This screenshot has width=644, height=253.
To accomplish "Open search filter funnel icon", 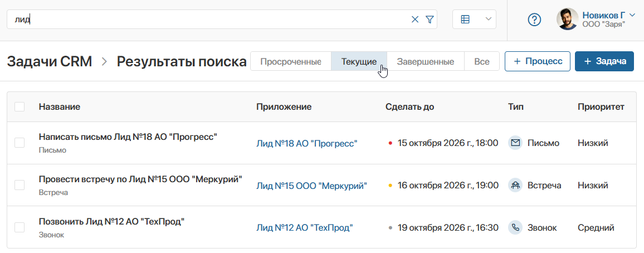I will [430, 20].
